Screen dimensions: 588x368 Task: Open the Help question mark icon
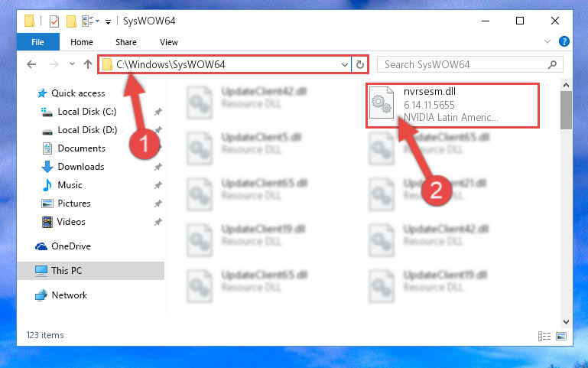coord(564,41)
